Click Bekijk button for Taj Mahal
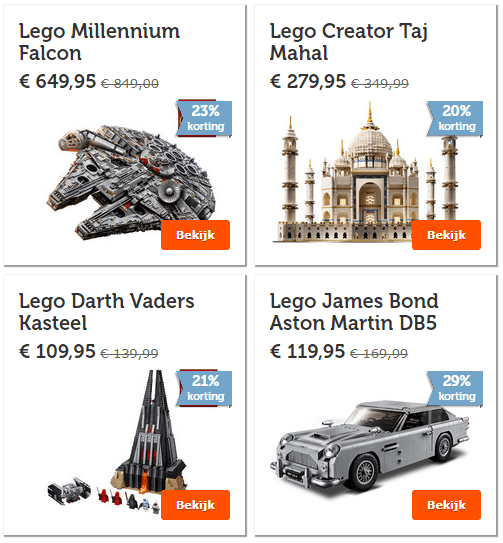The width and height of the screenshot is (503, 543). pos(446,235)
